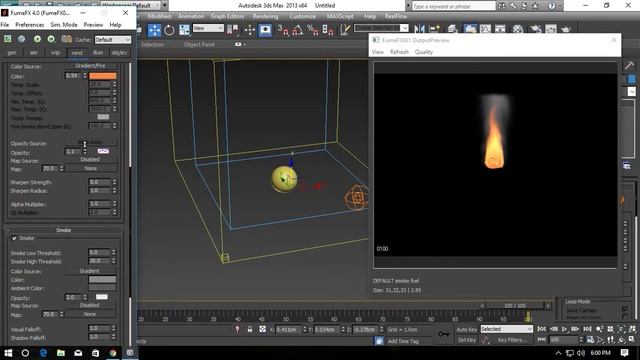Click the orange fire color swatch
Viewport: 640px width, 360px height.
click(102, 76)
